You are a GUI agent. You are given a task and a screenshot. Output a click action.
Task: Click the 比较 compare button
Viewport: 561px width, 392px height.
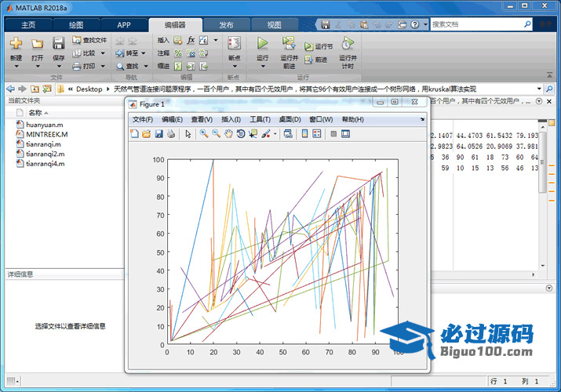(x=84, y=53)
